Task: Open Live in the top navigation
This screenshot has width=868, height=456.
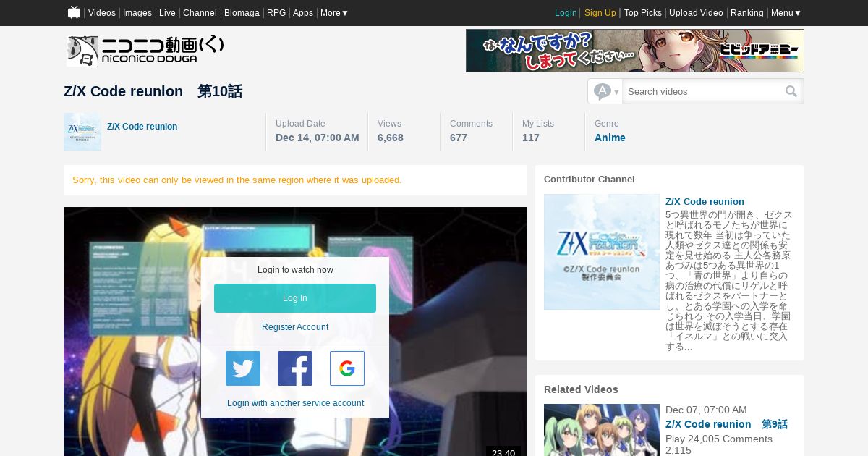Action: tap(167, 13)
